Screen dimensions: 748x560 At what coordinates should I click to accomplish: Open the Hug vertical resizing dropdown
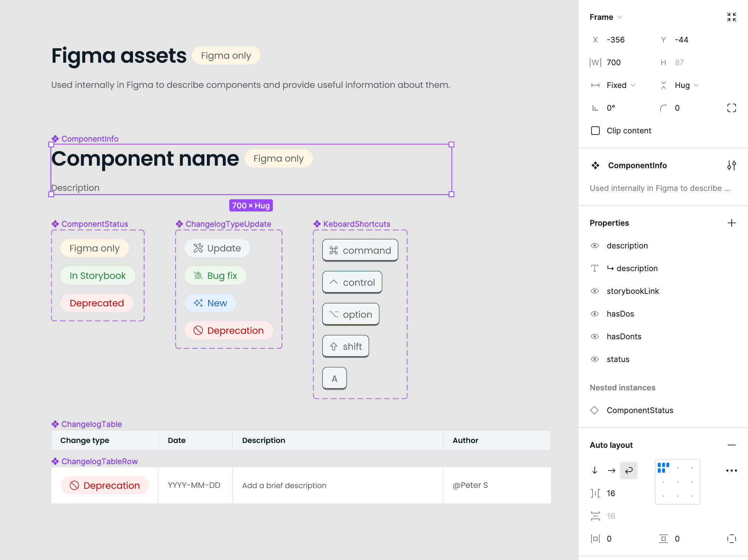(x=687, y=85)
